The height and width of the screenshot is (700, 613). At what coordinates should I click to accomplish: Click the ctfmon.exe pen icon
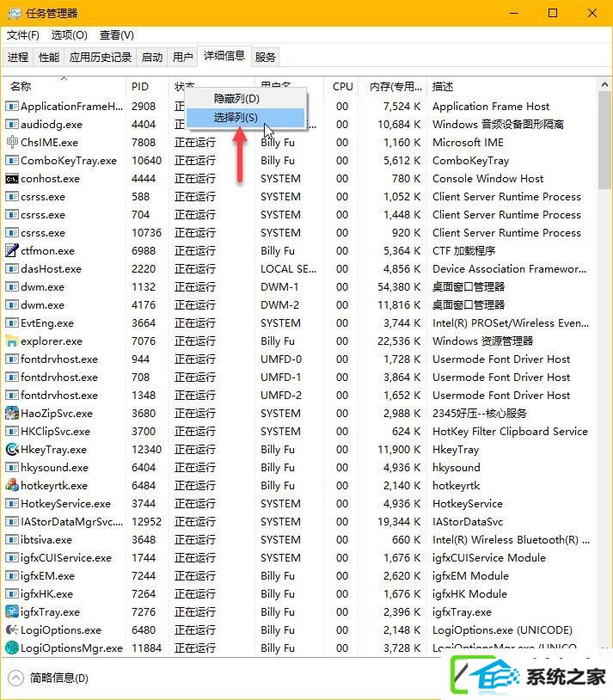pos(12,250)
